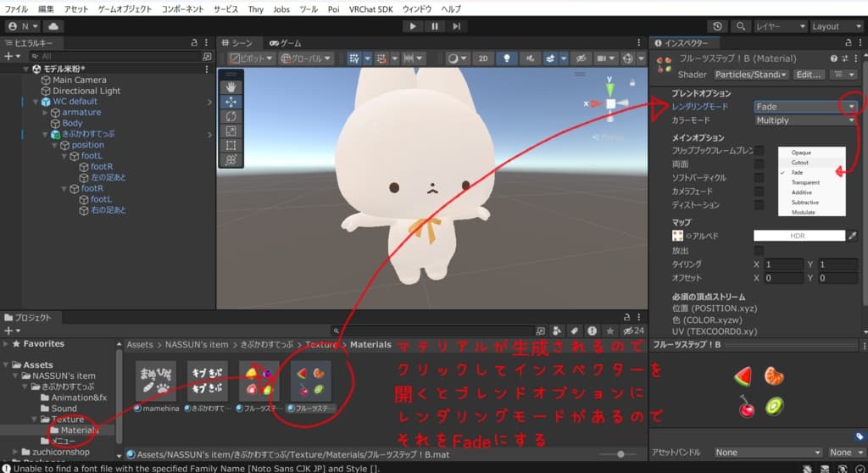Advance one frame with the step button
Viewport: 868px width, 473px height.
click(x=456, y=26)
